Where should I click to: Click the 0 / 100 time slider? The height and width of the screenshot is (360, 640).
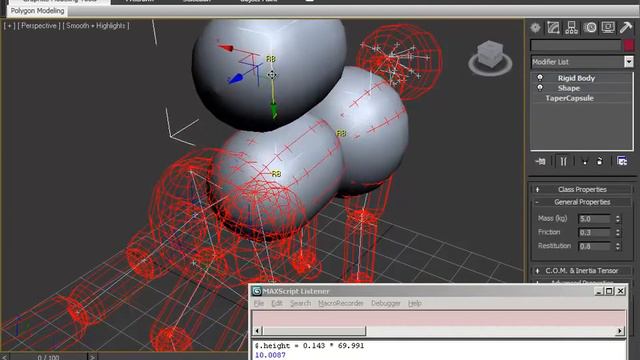point(48,357)
